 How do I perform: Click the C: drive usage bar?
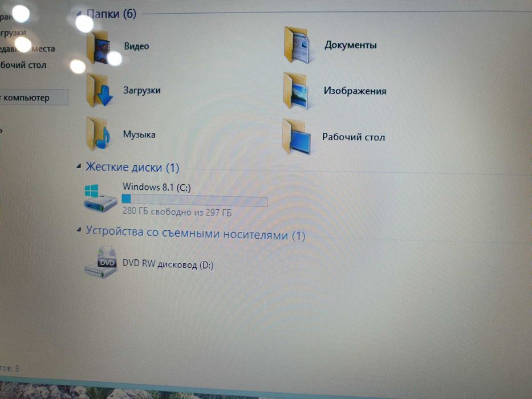click(x=194, y=200)
